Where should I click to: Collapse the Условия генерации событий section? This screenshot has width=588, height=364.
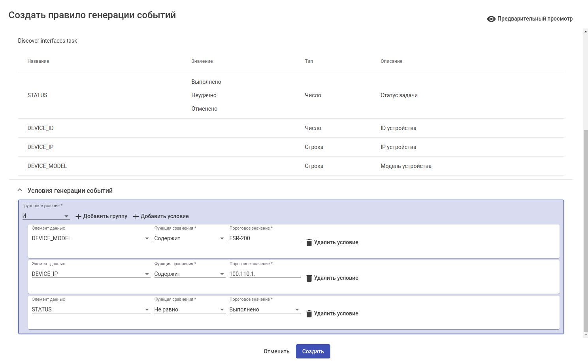(x=20, y=190)
